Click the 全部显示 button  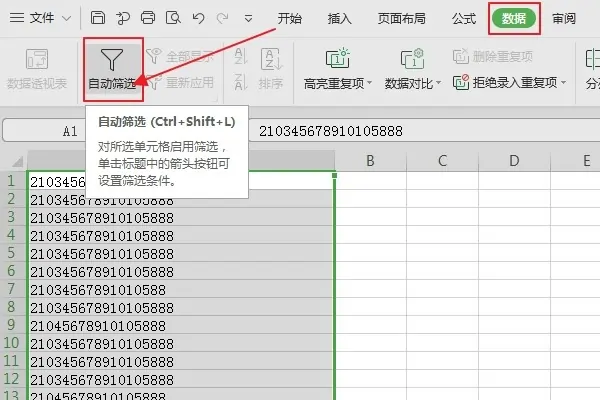(180, 57)
